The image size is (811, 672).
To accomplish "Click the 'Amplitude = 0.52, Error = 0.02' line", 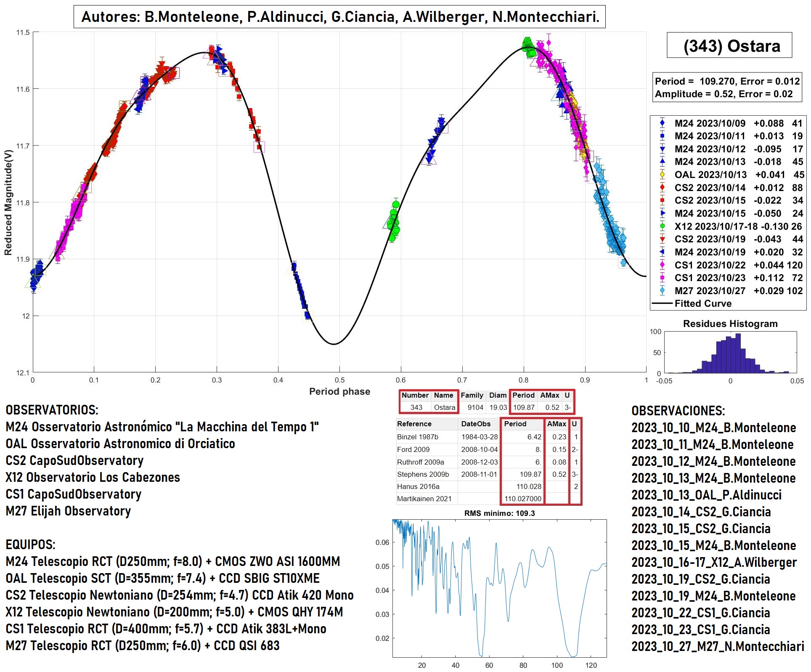I will (x=724, y=94).
